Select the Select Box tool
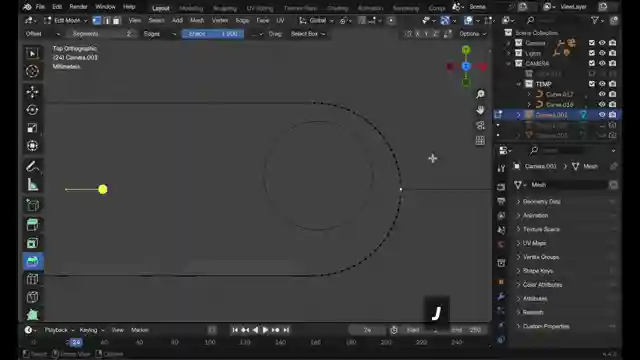The image size is (640, 360). (x=32, y=53)
